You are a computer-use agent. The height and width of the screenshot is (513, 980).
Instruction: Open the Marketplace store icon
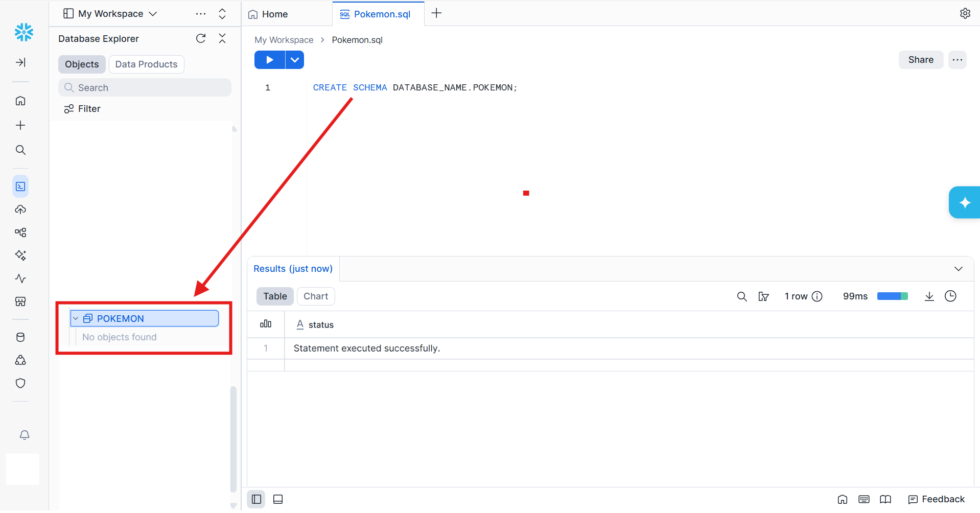pyautogui.click(x=20, y=301)
